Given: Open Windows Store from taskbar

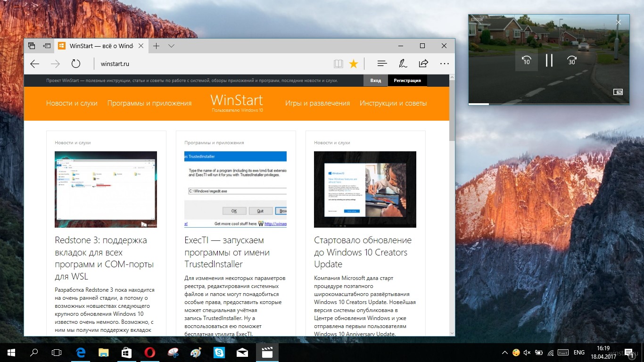Looking at the screenshot, I should click(127, 352).
